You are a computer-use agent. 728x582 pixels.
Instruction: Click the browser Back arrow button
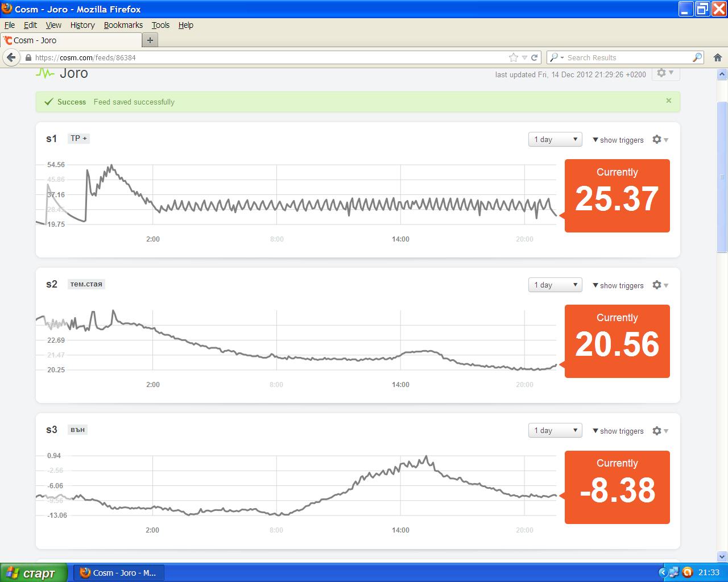pos(11,57)
